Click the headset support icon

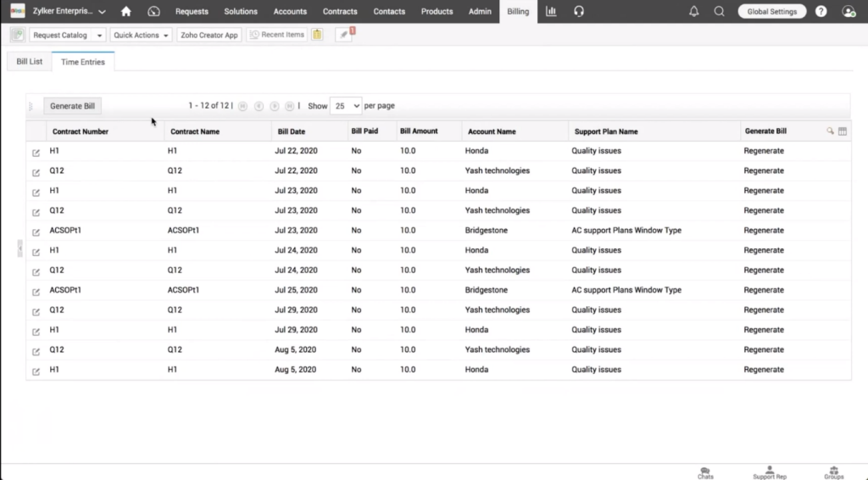coord(579,12)
